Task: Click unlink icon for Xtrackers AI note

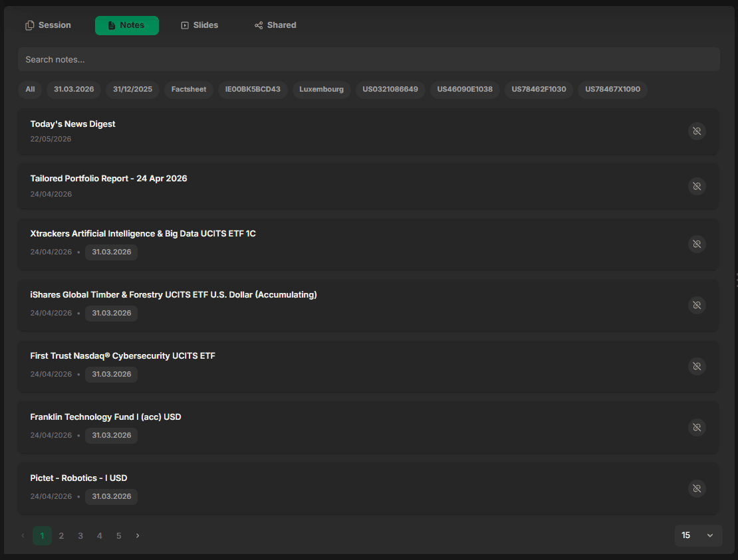Action: tap(697, 244)
